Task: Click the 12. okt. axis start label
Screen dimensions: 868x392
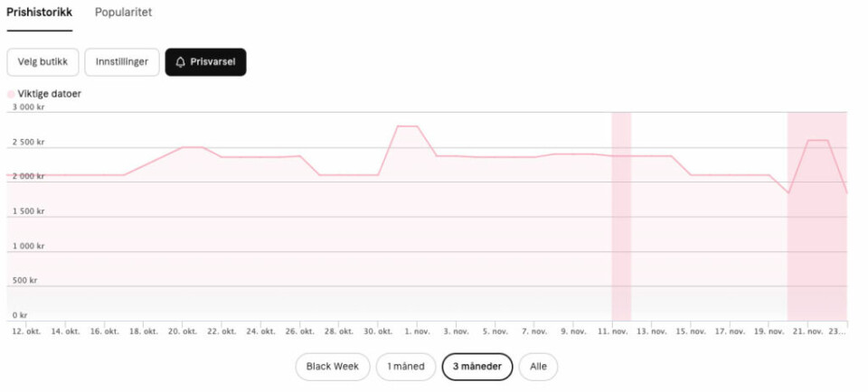Action: tap(26, 331)
